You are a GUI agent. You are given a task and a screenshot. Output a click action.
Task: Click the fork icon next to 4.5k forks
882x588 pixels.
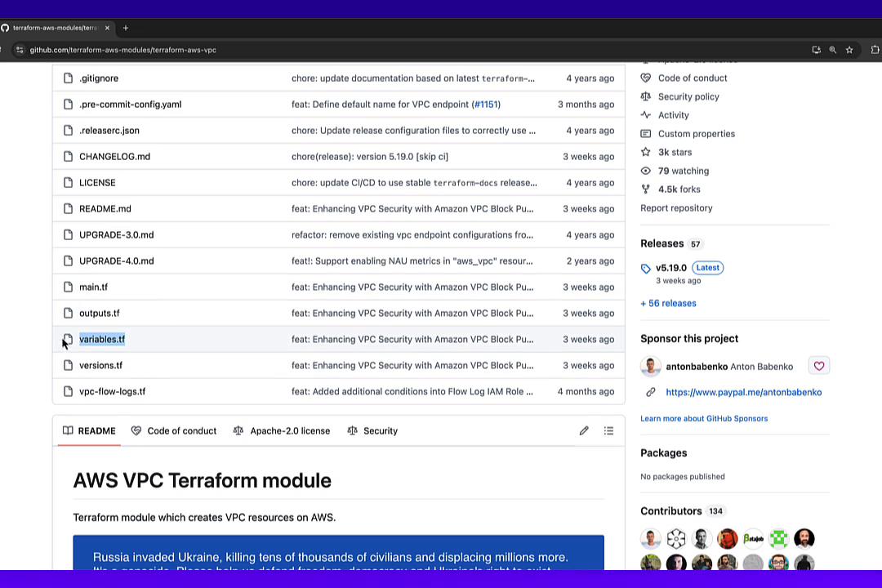(x=646, y=189)
